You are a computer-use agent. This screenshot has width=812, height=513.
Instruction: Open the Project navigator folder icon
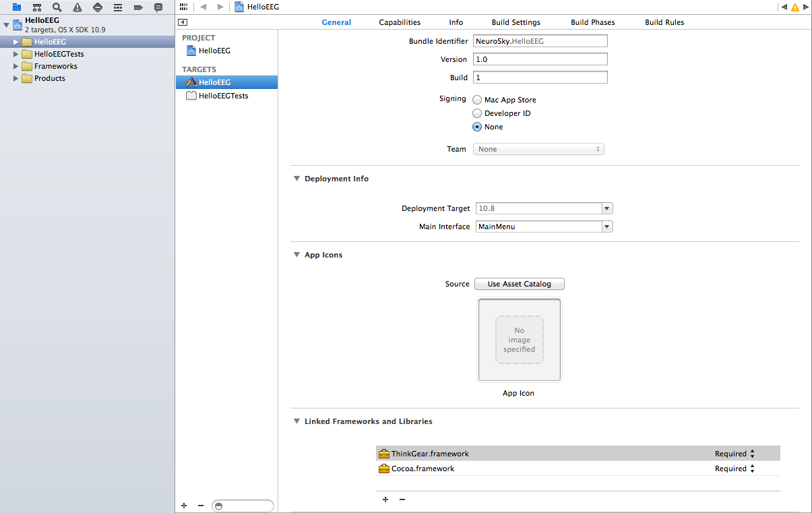[17, 7]
